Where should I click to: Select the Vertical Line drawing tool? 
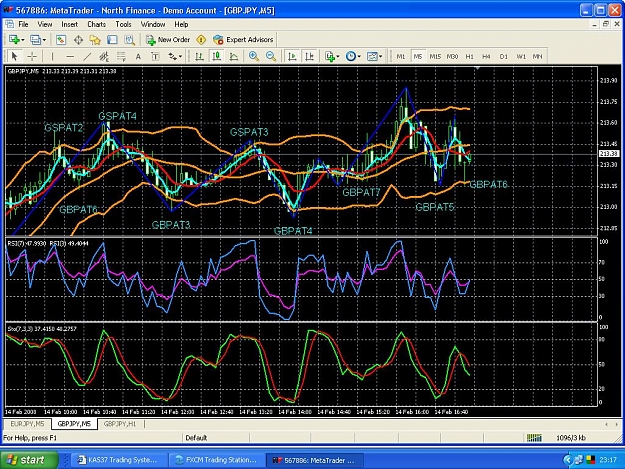coord(52,57)
